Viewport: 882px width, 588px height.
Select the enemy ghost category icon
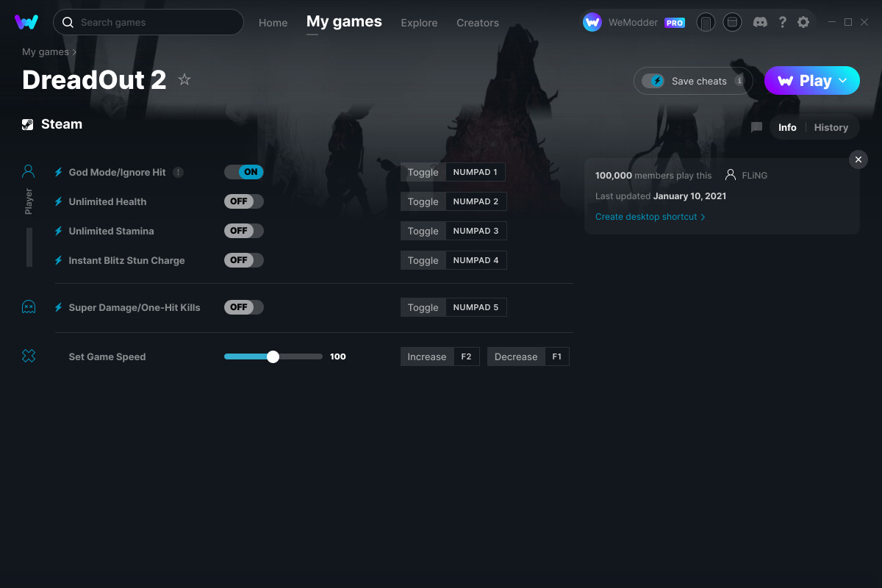click(x=29, y=307)
